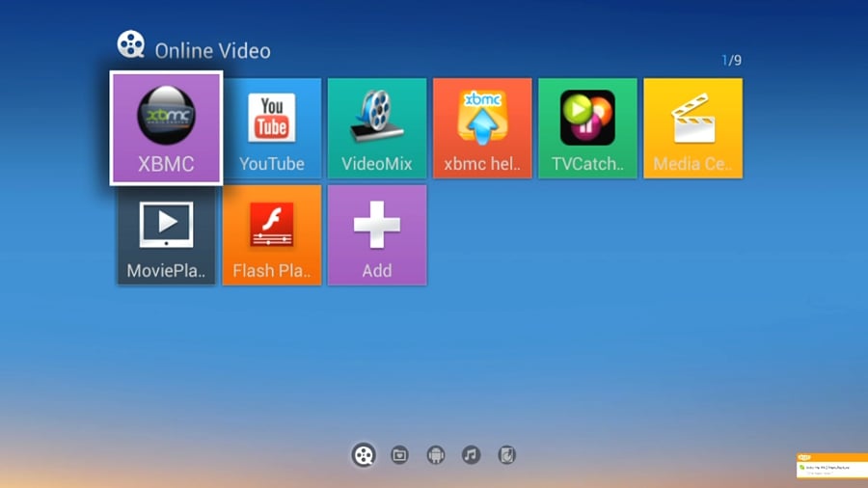868x488 pixels.
Task: Click the film reel icon beside Online Video
Action: (130, 44)
